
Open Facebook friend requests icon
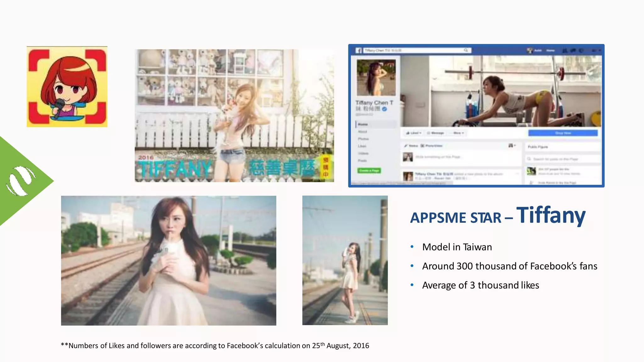pyautogui.click(x=565, y=51)
